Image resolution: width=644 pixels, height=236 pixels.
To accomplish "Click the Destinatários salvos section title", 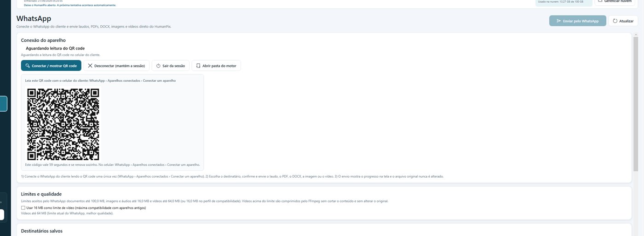I will (x=42, y=231).
